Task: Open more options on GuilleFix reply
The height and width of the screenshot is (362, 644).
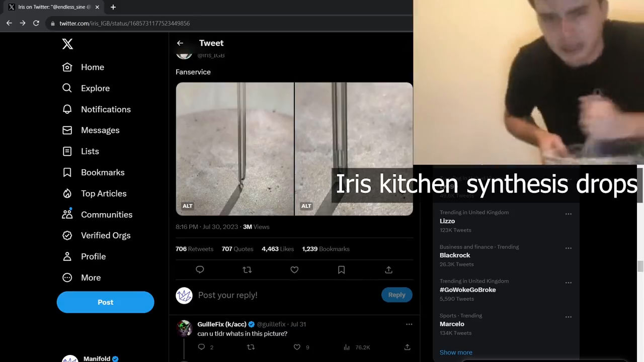Action: [409, 324]
